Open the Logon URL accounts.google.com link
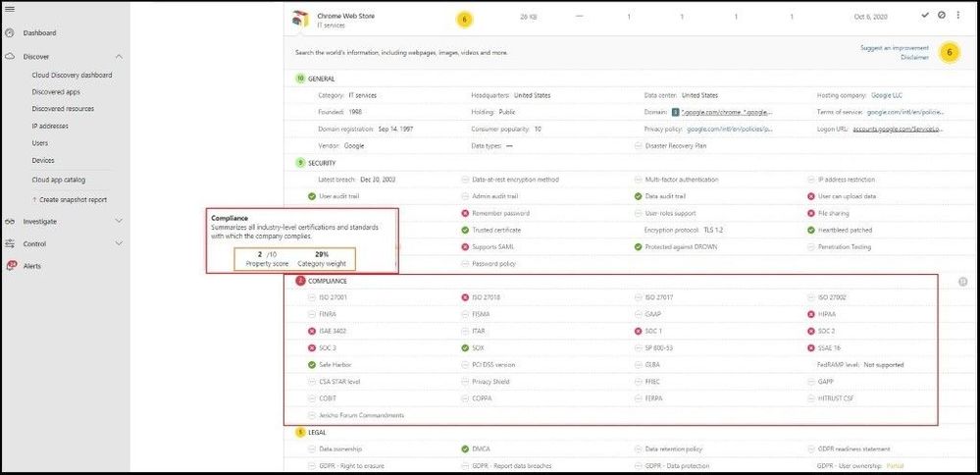The width and height of the screenshot is (980, 475). coord(899,130)
